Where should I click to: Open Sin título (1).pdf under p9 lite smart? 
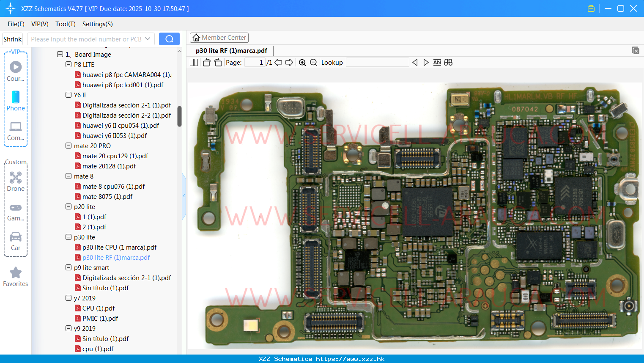pyautogui.click(x=106, y=288)
